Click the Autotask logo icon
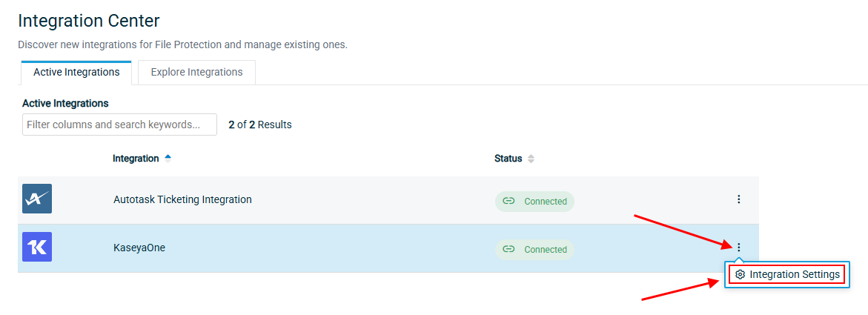868x315 pixels. [x=37, y=199]
